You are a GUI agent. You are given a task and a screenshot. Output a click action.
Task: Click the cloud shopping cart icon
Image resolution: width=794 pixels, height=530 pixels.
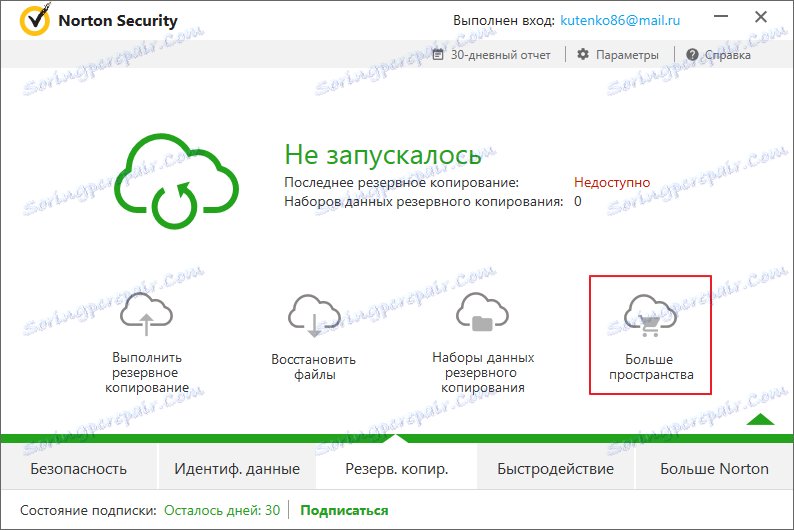pos(650,316)
